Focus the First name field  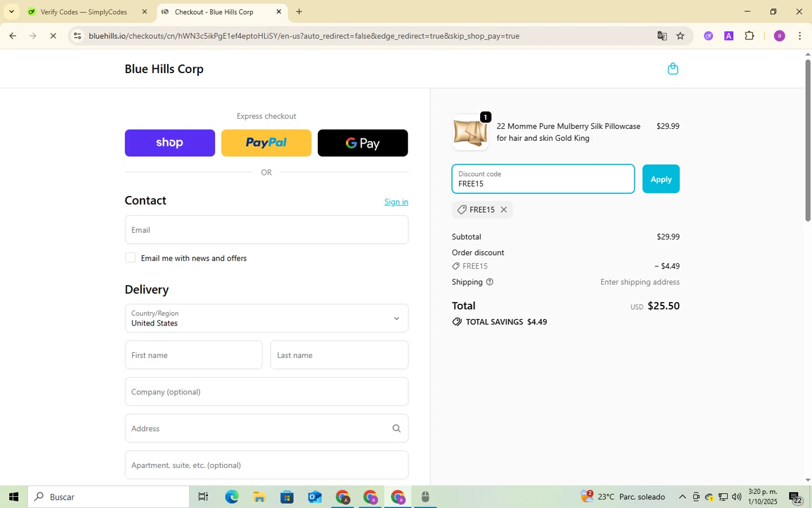click(193, 355)
